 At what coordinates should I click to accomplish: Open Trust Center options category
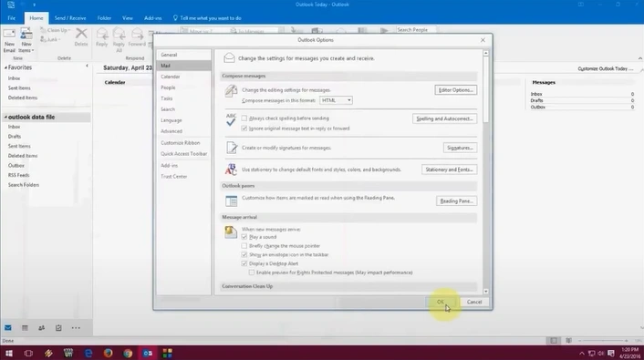(x=183, y=177)
